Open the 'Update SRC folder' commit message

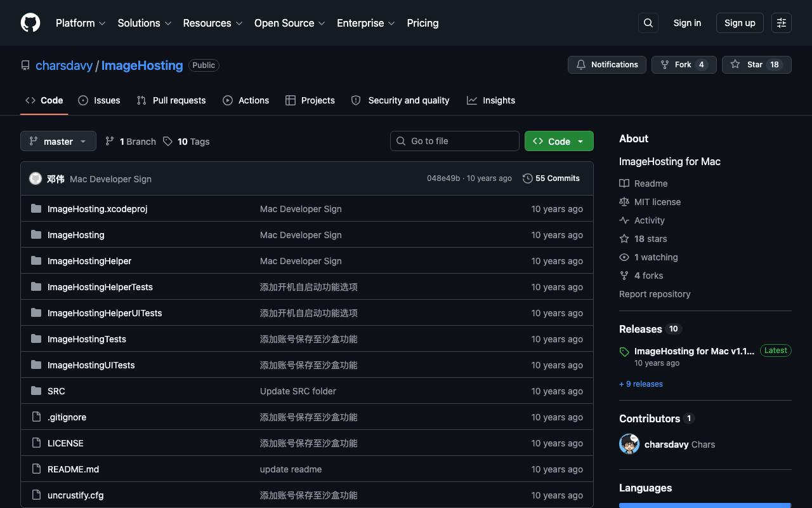298,391
